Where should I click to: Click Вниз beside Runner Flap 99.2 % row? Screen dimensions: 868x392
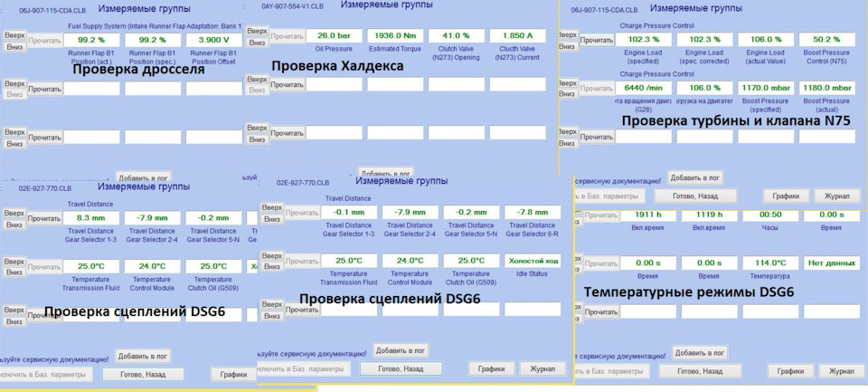[14, 46]
